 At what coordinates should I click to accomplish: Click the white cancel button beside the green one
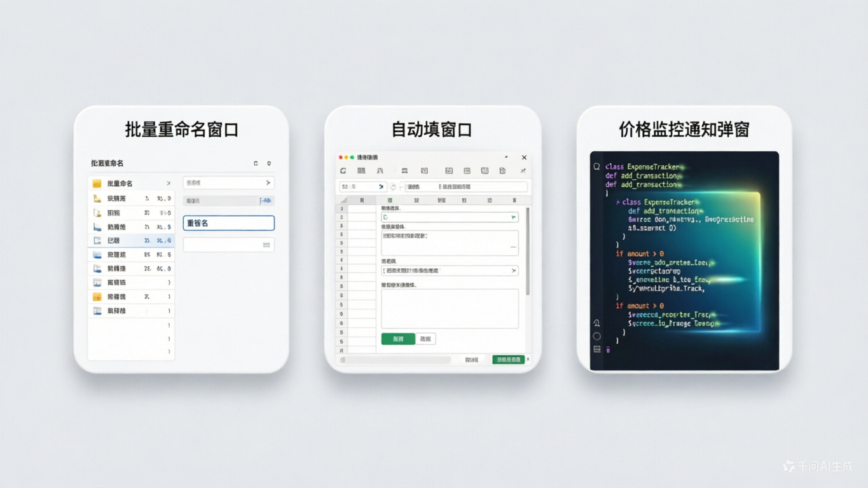point(425,339)
